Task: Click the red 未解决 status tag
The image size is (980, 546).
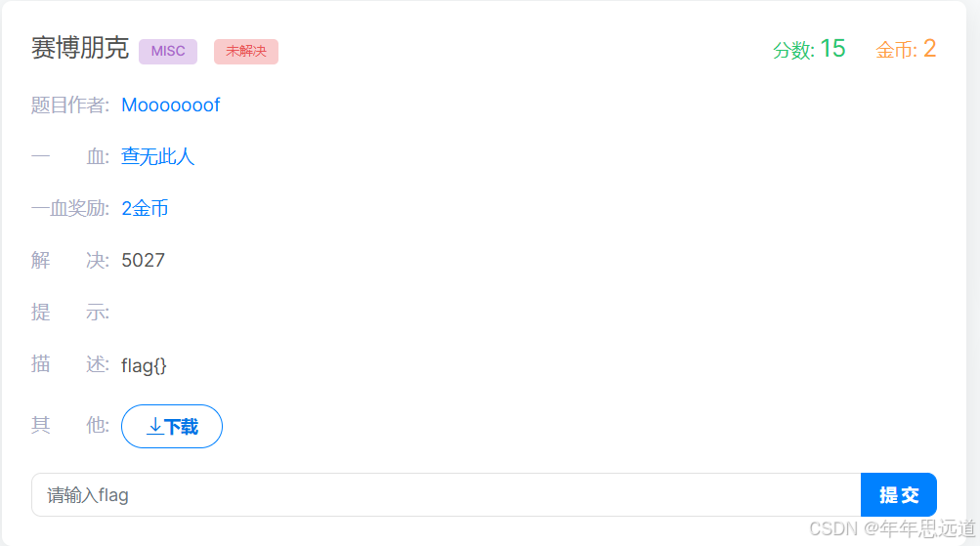Action: coord(246,51)
